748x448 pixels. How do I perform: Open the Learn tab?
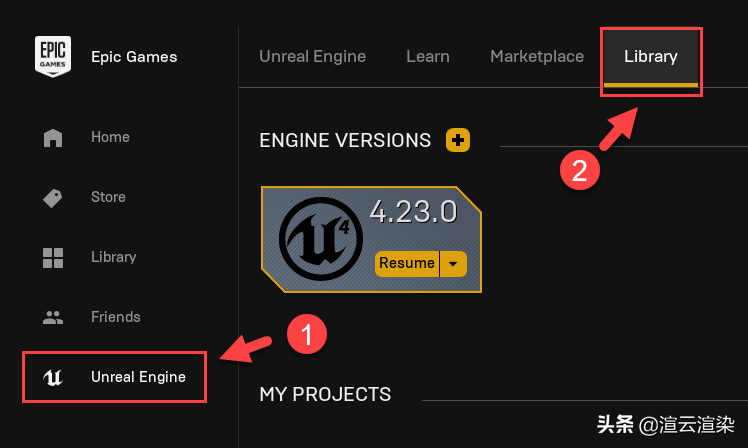coord(428,57)
